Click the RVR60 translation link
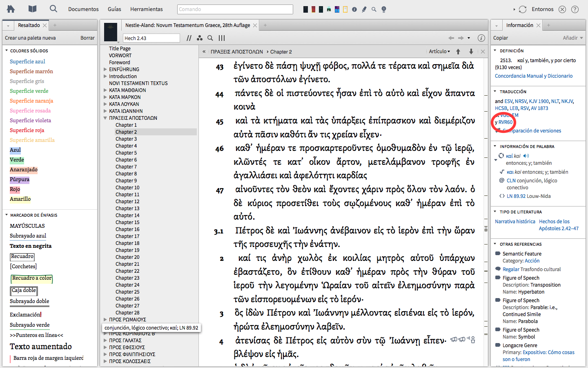The height and width of the screenshot is (368, 588). coord(506,122)
